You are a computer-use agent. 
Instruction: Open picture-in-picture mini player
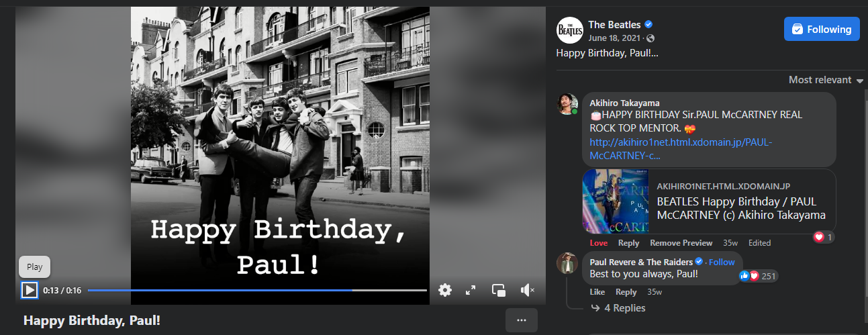point(499,290)
